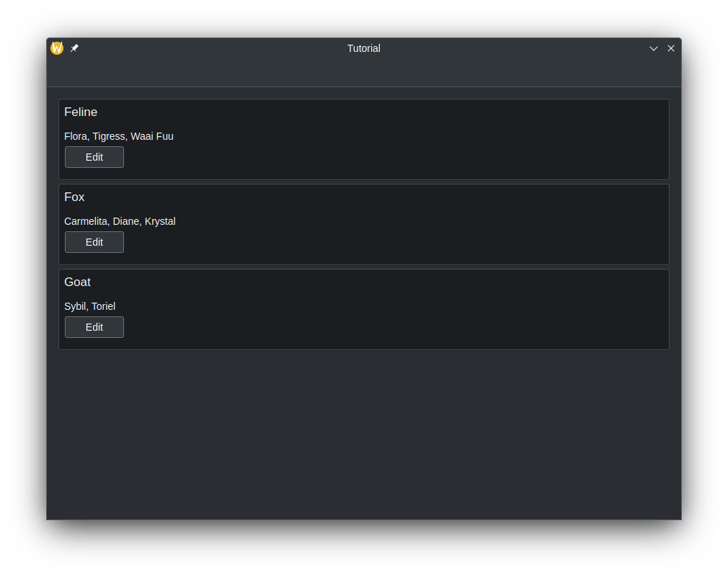Click the text Carmelita, Diane, Krystal
728x575 pixels.
(120, 221)
